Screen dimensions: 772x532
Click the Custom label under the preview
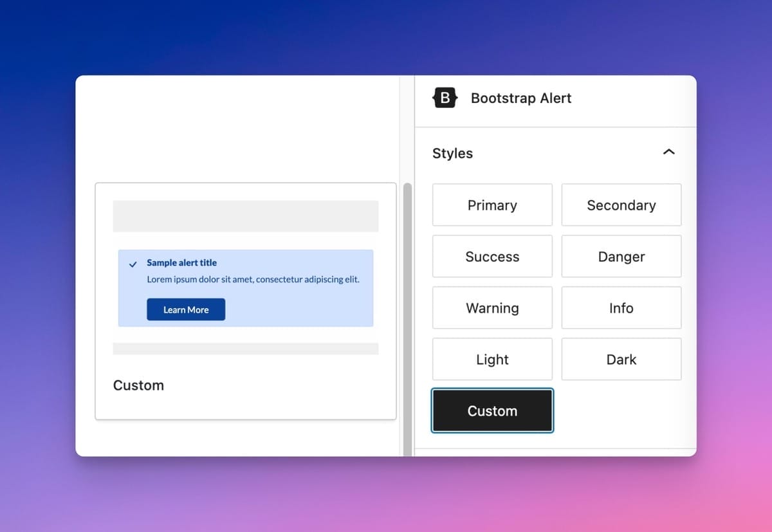(x=138, y=385)
